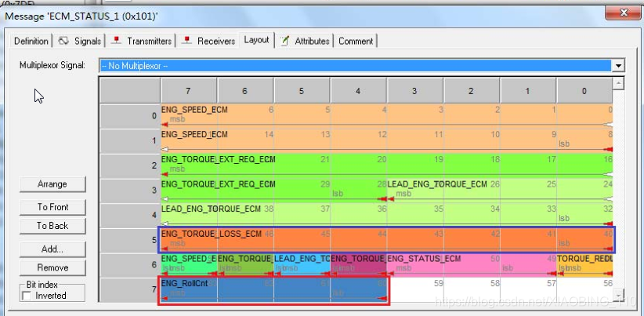Image resolution: width=644 pixels, height=316 pixels.
Task: Select the TORQUE_REDU signal cell in byte 6
Action: (585, 265)
